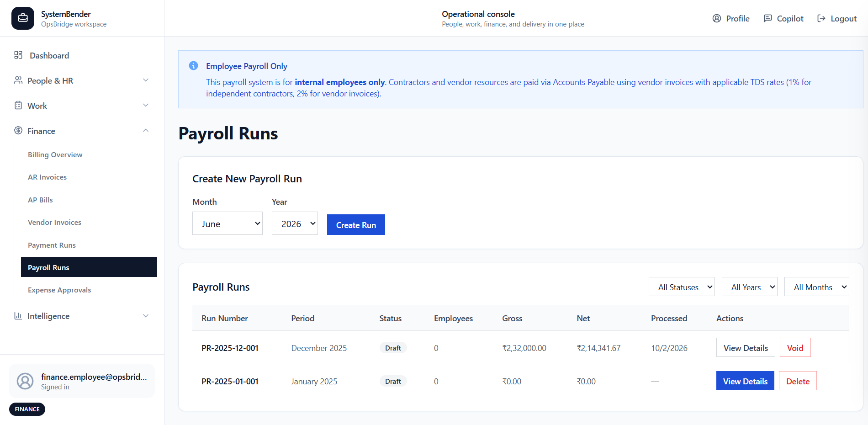Click the Logout link

837,18
